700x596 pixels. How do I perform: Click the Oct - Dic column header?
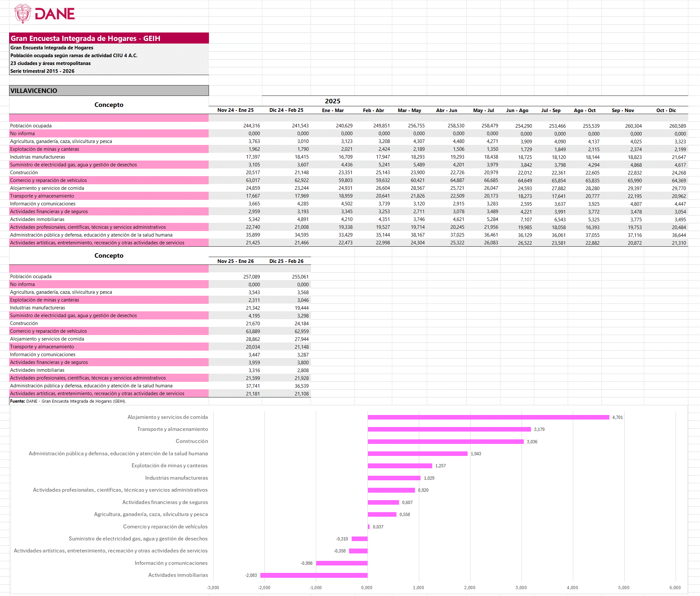666,110
